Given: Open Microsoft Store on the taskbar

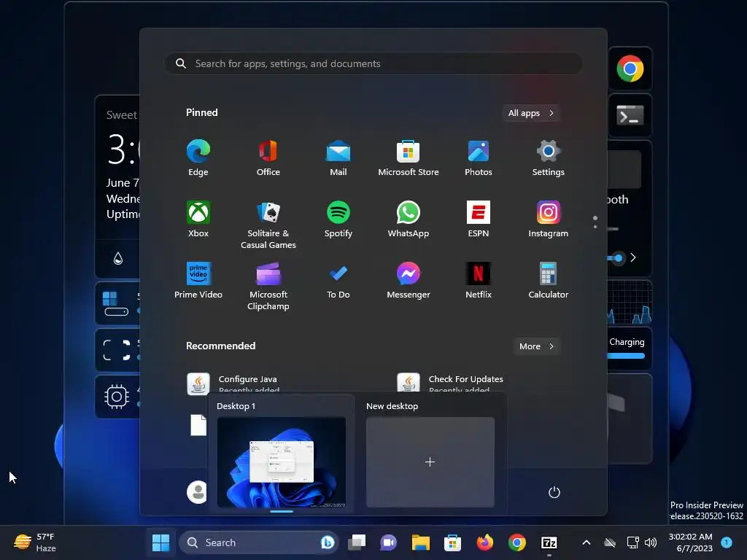Looking at the screenshot, I should tap(452, 542).
